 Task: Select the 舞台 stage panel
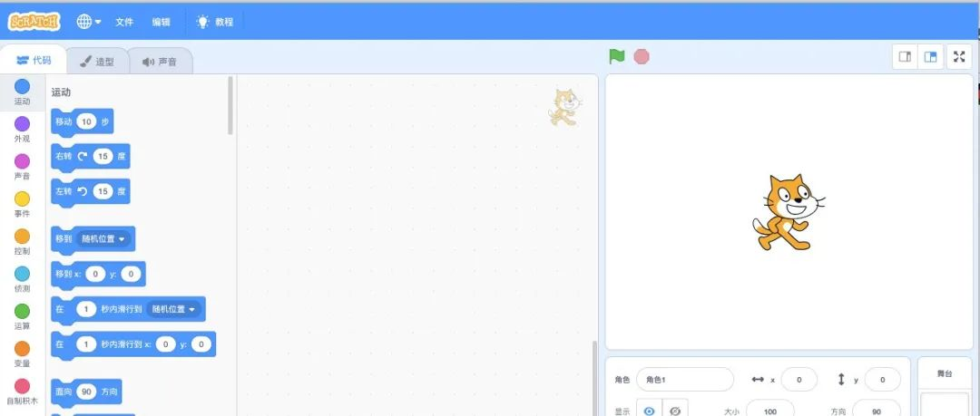[945, 386]
